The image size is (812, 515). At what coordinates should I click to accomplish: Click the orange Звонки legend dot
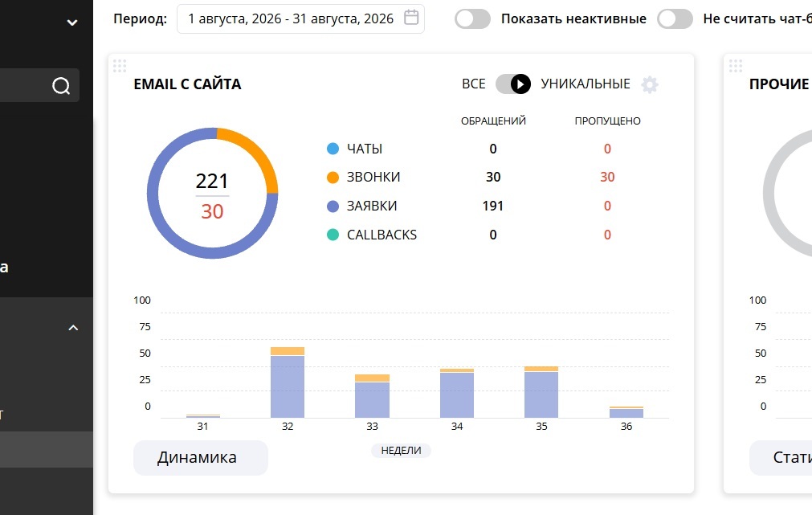pyautogui.click(x=333, y=178)
